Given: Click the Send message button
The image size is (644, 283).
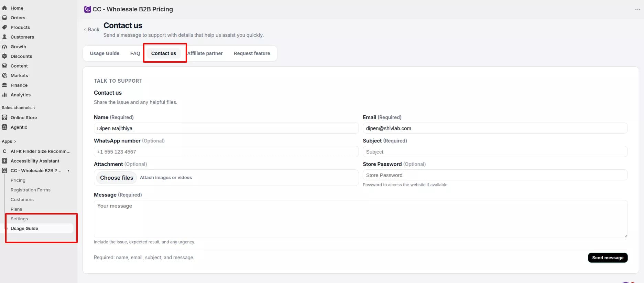Looking at the screenshot, I should [x=608, y=258].
